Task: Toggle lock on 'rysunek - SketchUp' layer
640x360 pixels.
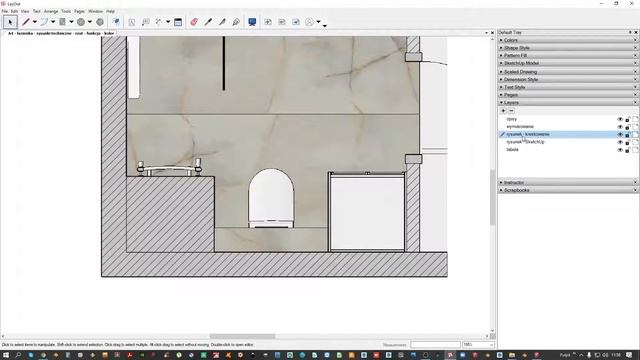Action: tap(628, 142)
